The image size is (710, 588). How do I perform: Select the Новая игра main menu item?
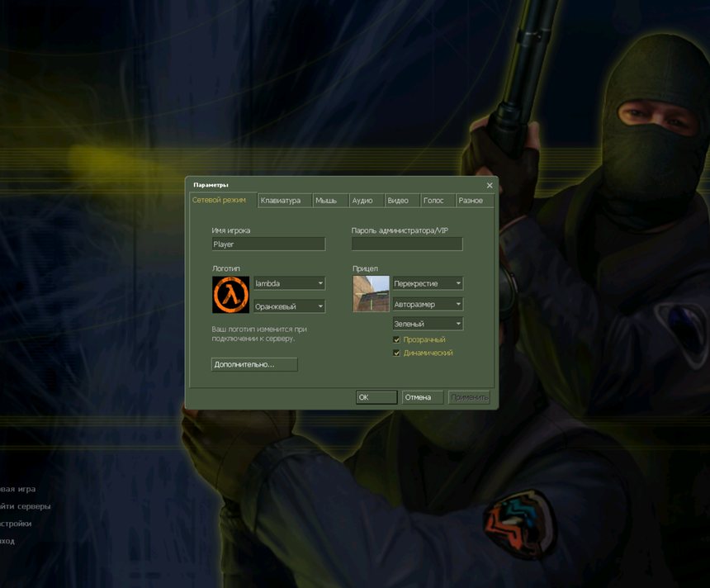click(17, 489)
